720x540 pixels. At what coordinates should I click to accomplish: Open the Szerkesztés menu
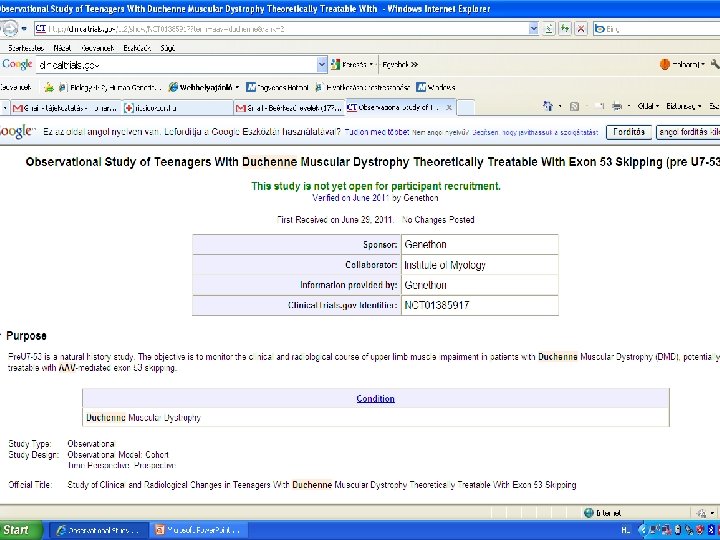26,48
